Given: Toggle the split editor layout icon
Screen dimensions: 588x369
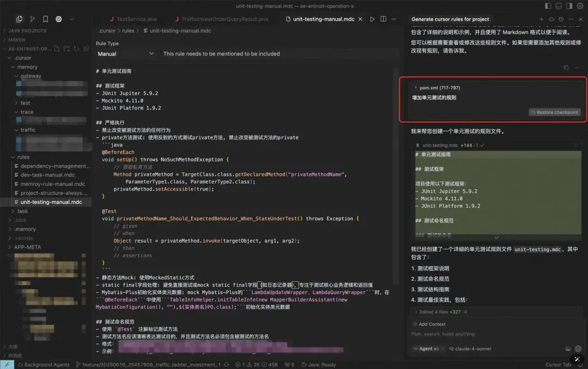Looking at the screenshot, I should (x=383, y=18).
